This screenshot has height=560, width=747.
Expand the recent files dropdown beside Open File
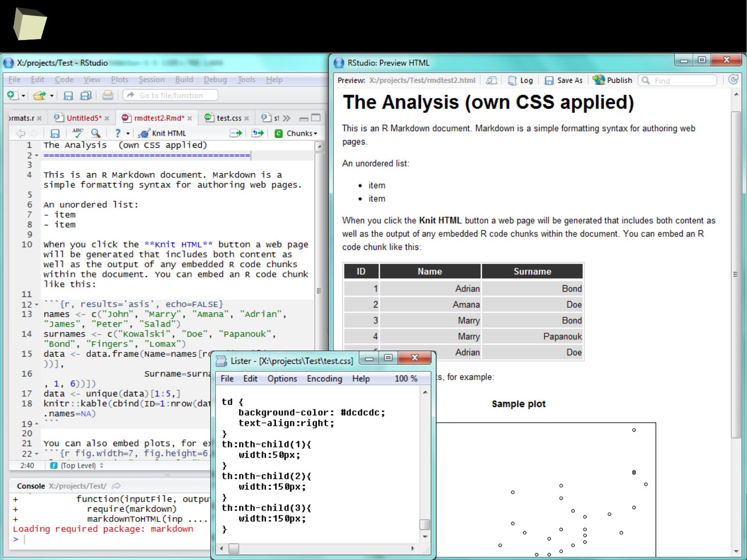51,96
